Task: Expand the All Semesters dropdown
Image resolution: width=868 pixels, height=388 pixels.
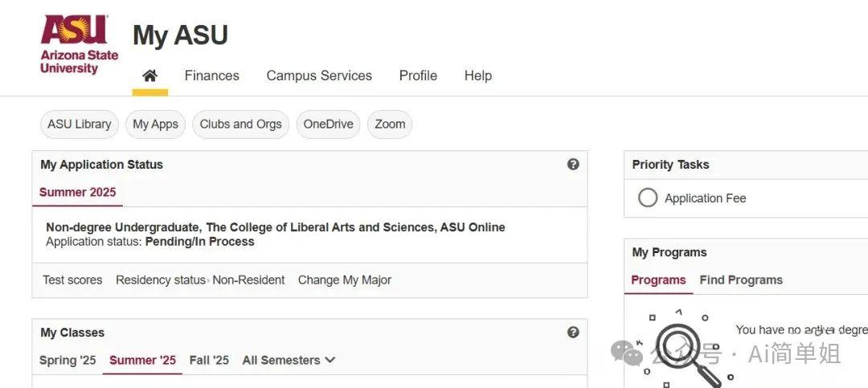Action: 289,360
